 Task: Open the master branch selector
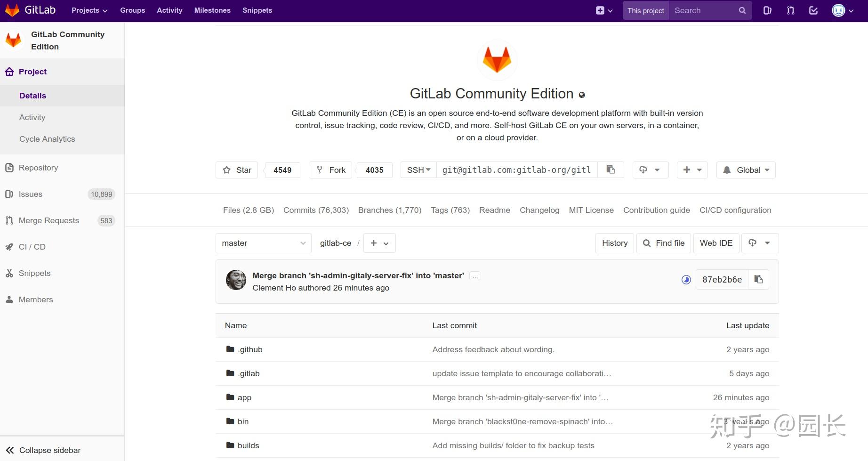click(x=263, y=243)
